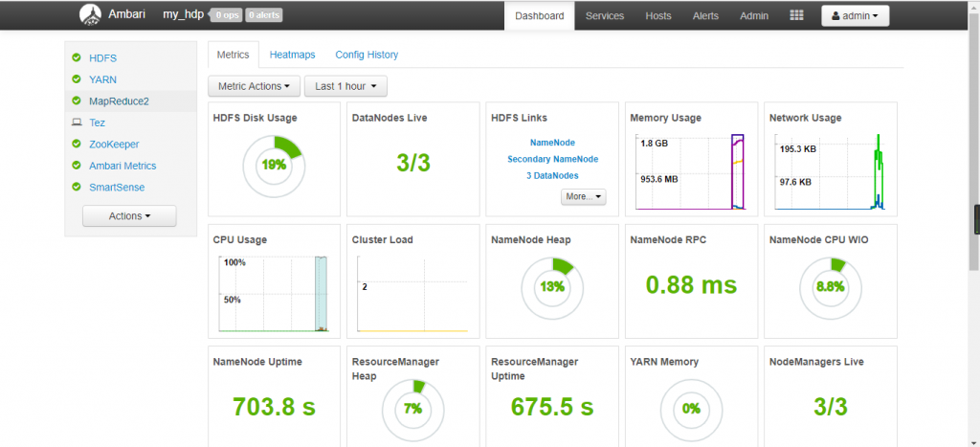980x447 pixels.
Task: Click the Tez client laptop icon
Action: pos(77,123)
